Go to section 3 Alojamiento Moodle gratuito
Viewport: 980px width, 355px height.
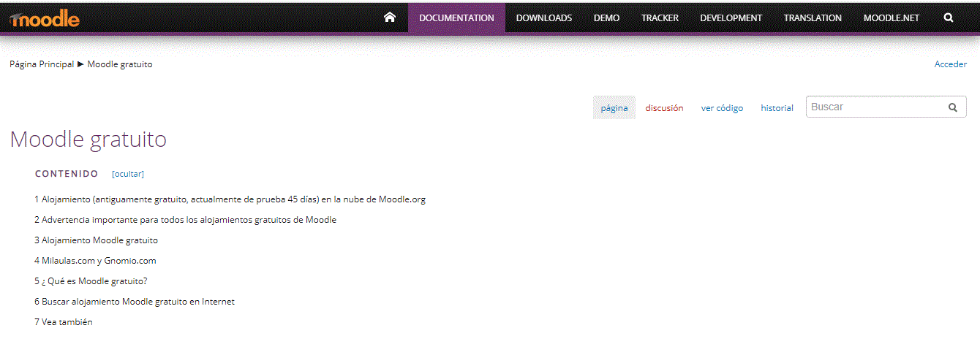[96, 240]
